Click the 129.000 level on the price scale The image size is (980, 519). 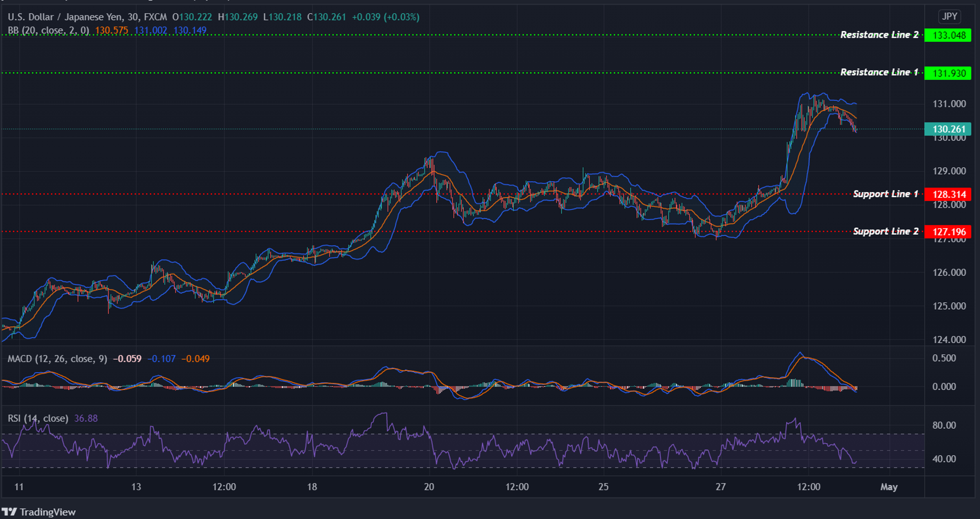coord(949,171)
